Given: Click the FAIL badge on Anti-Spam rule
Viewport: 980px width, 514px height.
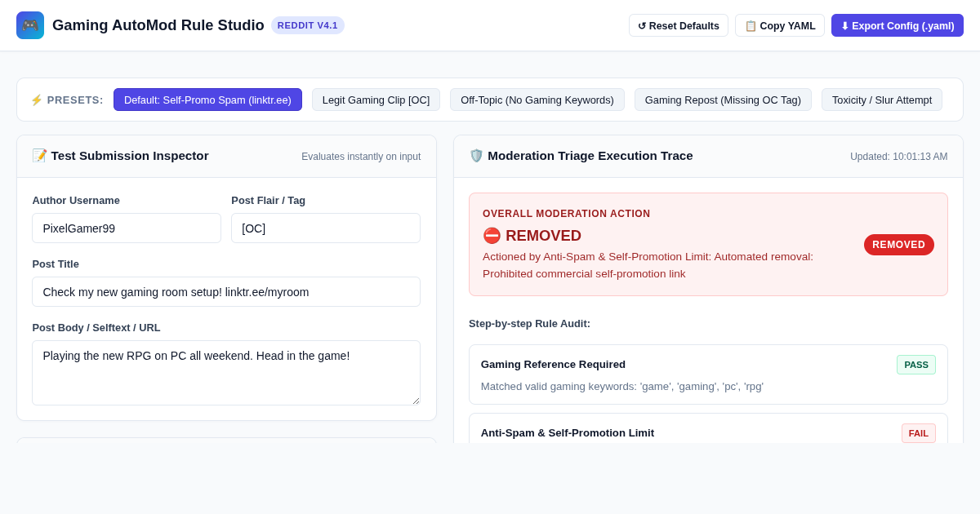Looking at the screenshot, I should pos(919,433).
